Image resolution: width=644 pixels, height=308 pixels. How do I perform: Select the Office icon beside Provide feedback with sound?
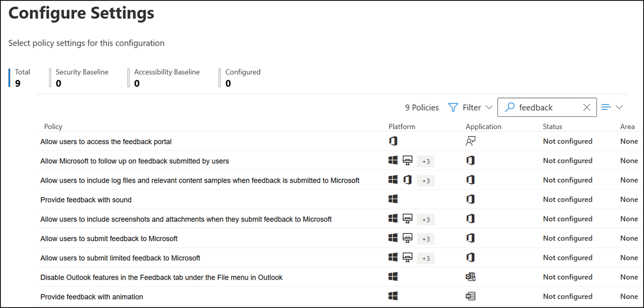(470, 199)
